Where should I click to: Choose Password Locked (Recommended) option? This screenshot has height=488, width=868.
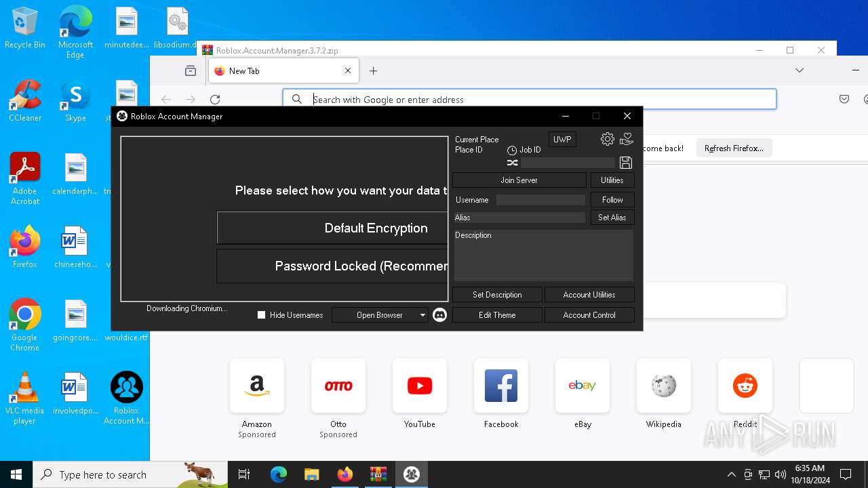point(332,266)
